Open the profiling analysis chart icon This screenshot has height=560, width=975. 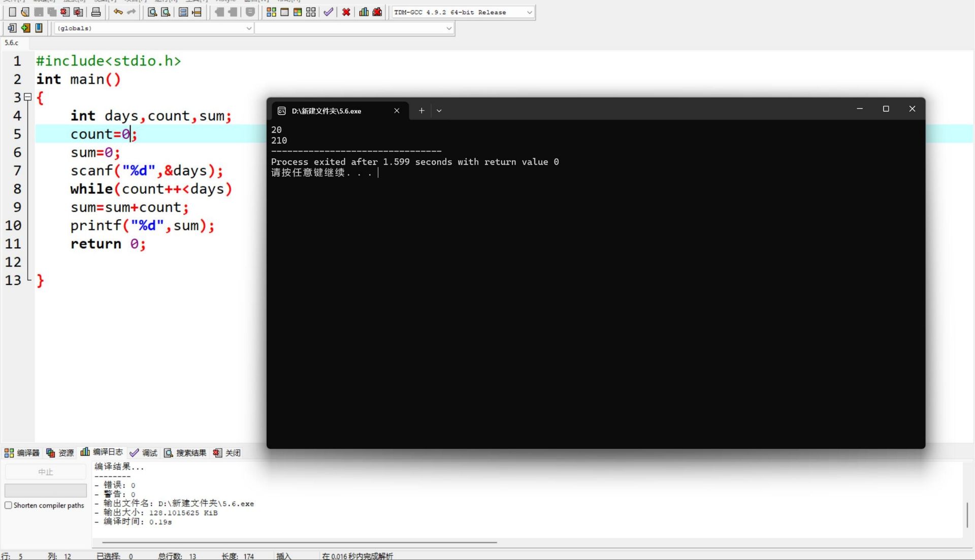tap(363, 12)
